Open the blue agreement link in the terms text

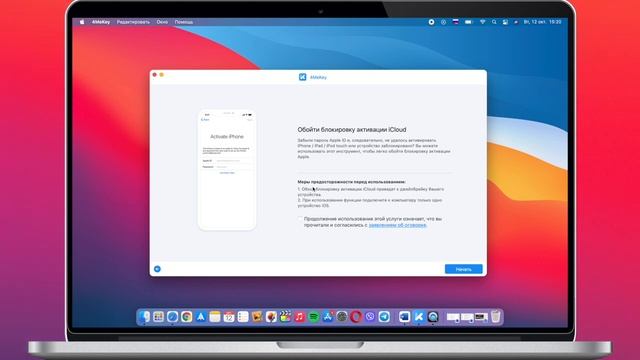pos(397,225)
